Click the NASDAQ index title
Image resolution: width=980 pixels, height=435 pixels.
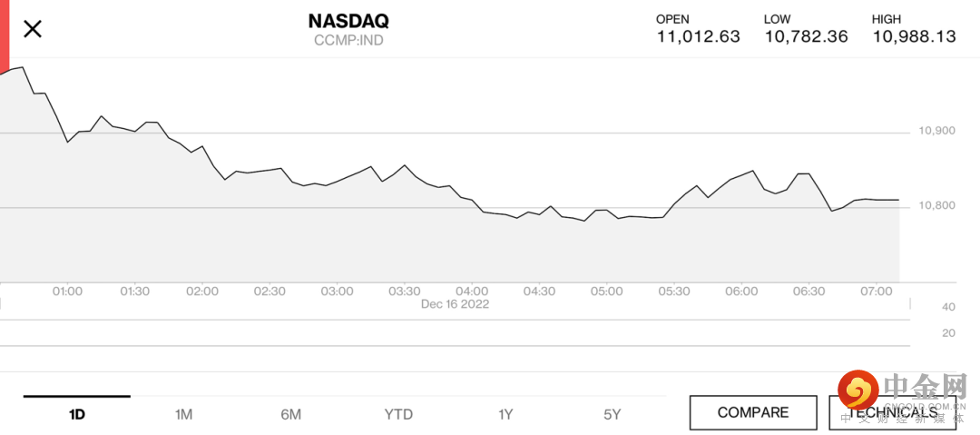[348, 21]
